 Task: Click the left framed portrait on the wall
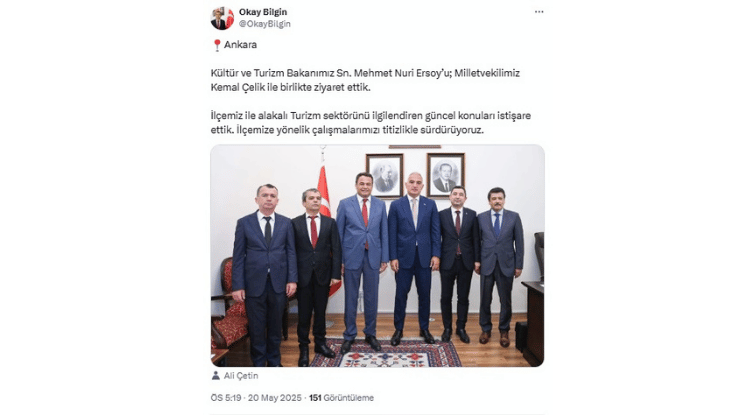[x=385, y=176]
